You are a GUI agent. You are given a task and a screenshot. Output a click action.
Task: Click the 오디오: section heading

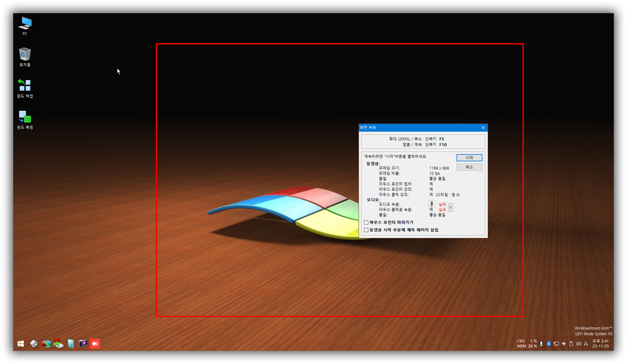[373, 199]
